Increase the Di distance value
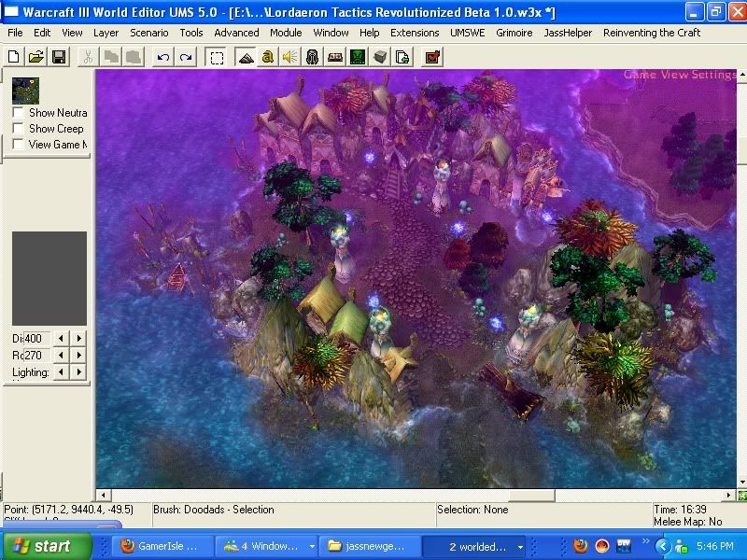This screenshot has width=747, height=560. click(78, 338)
